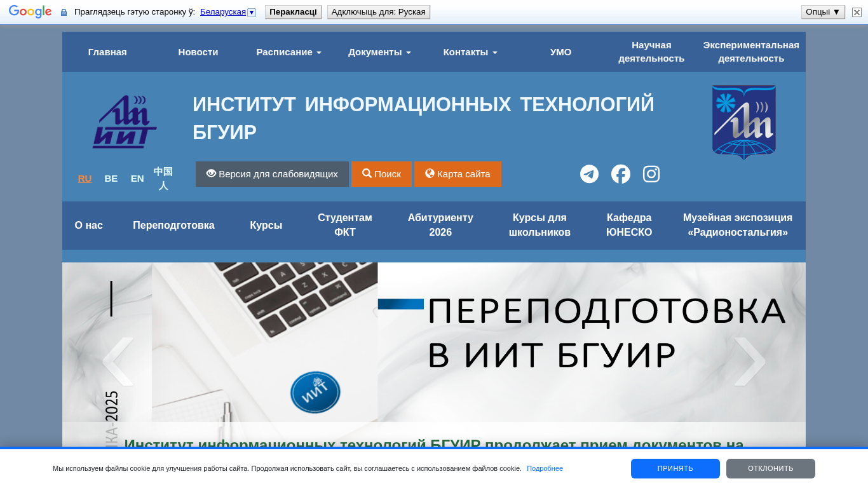Screen dimensions: 868x488
Task: Switch site language to RU
Action: [x=85, y=179]
